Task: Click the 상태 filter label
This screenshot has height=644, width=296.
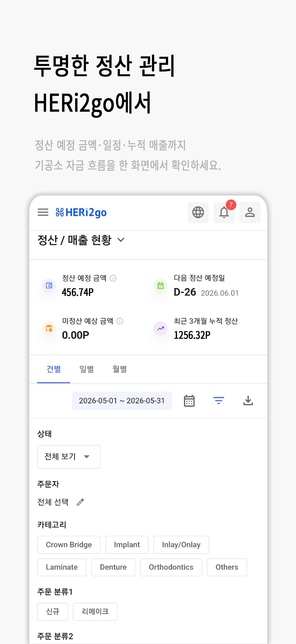Action: [44, 434]
